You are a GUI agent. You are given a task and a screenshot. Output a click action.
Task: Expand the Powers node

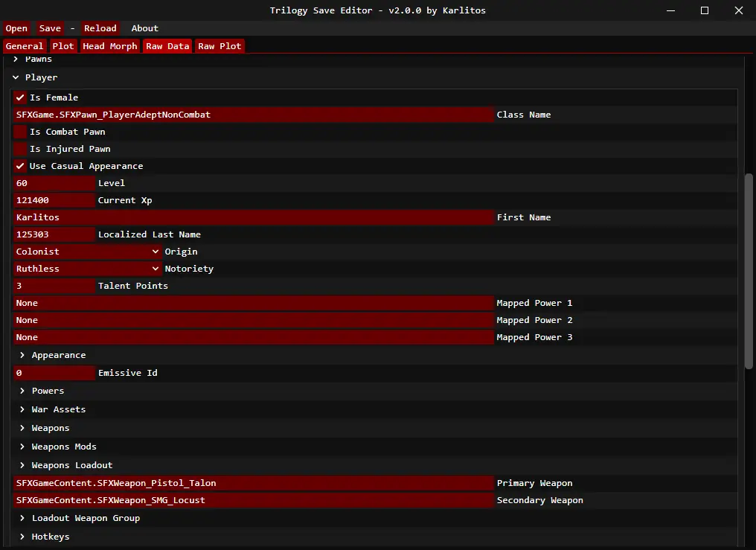pos(22,391)
